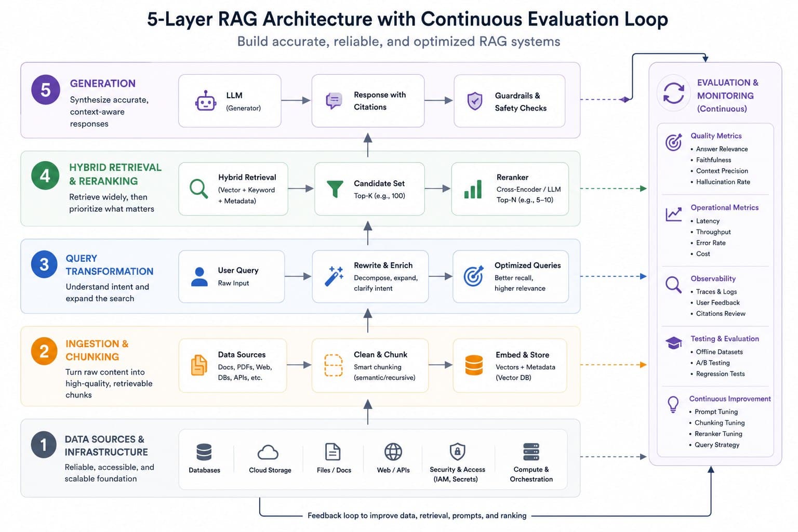Viewport: 798px width, 532px height.
Task: Click the feedback loop caption text
Action: coord(417,516)
